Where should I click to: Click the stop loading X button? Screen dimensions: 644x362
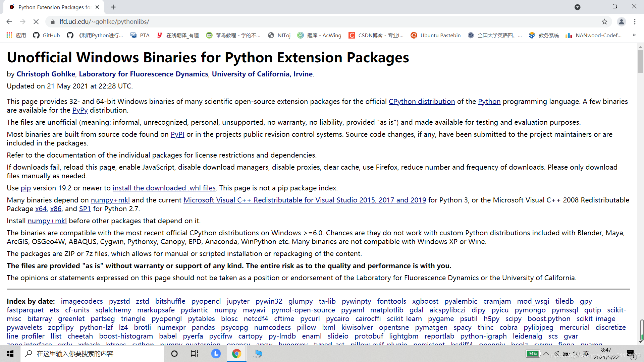[36, 22]
